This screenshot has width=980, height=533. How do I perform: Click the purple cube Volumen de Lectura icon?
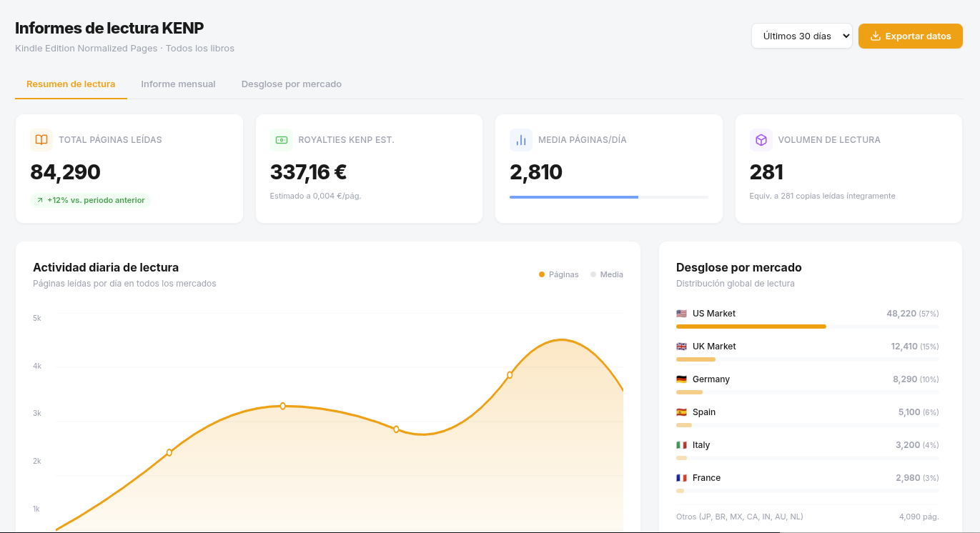(761, 140)
